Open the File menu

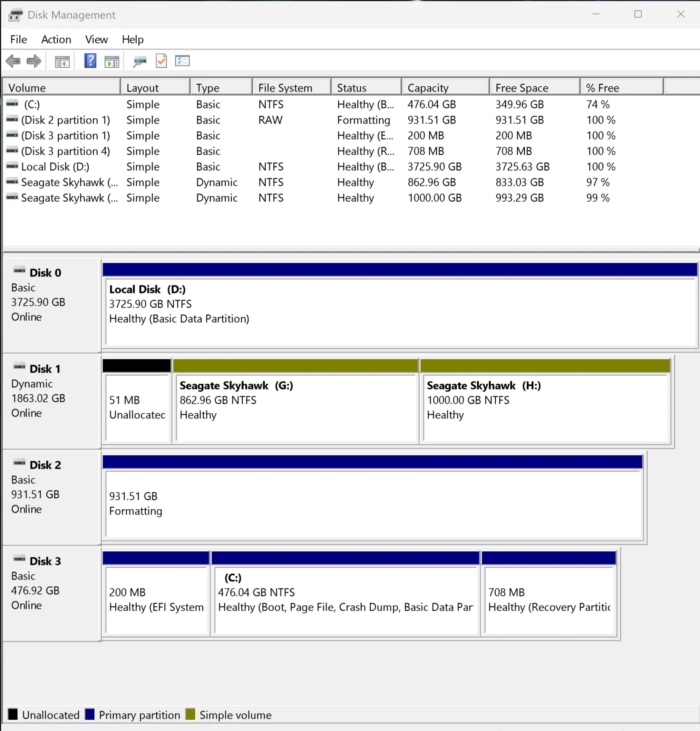click(19, 40)
